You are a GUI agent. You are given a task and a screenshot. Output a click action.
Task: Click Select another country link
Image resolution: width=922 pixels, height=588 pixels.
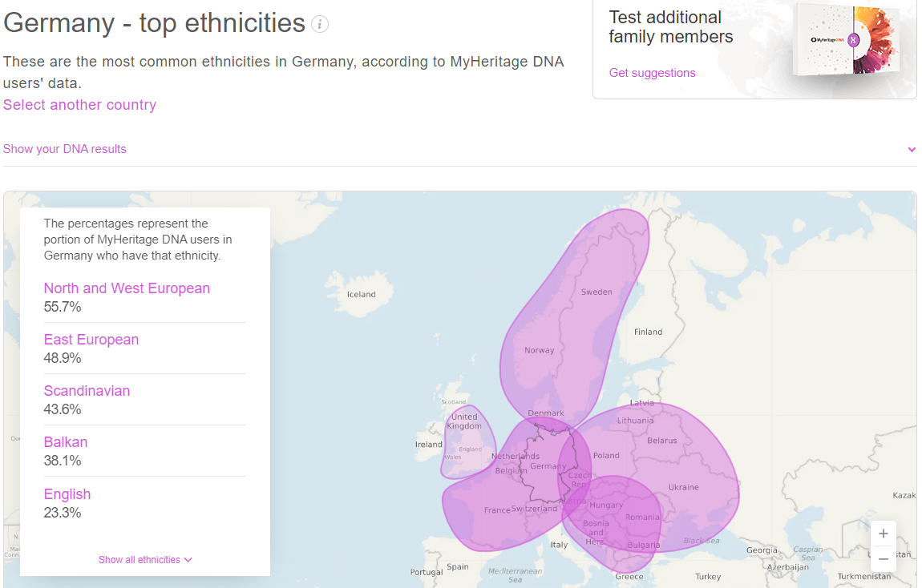pyautogui.click(x=79, y=105)
